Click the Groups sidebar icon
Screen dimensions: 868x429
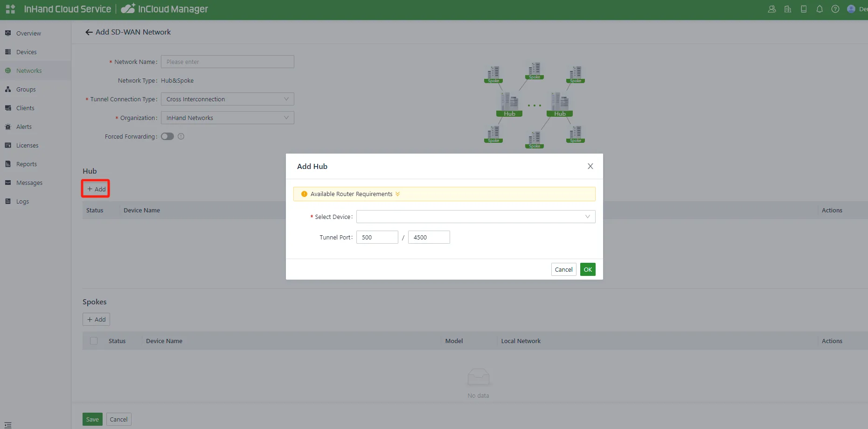(8, 89)
